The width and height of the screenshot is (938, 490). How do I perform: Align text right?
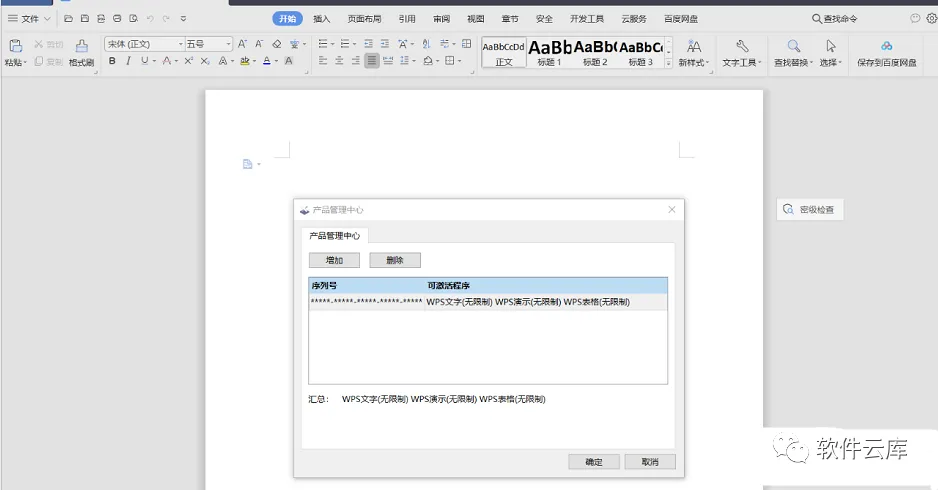click(355, 60)
